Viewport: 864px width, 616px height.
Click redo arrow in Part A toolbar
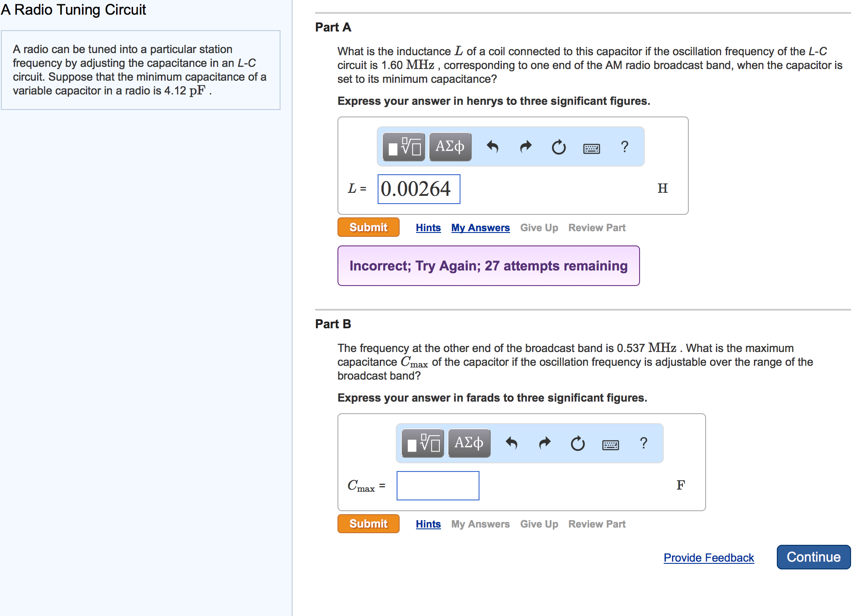click(525, 147)
